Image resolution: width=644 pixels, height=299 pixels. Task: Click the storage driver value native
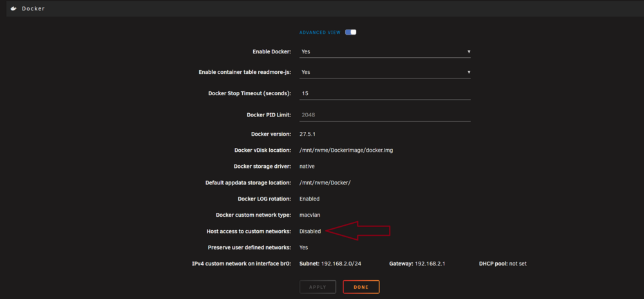[x=307, y=167]
